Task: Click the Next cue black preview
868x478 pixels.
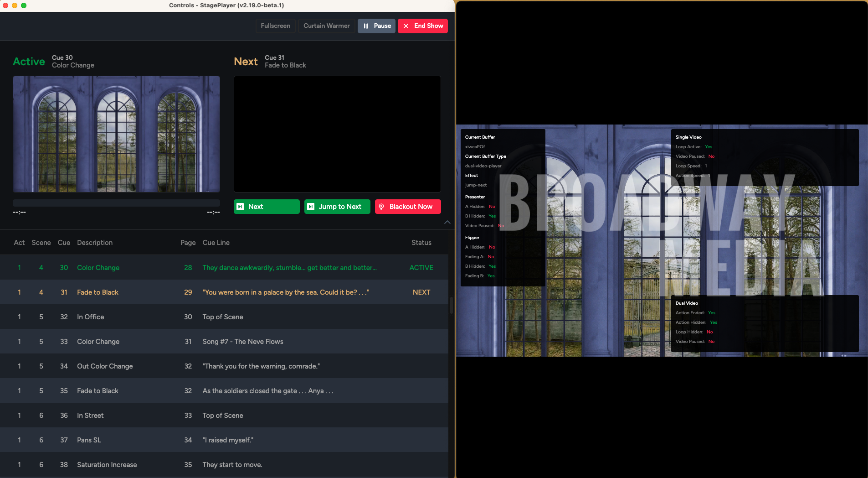Action: (337, 134)
